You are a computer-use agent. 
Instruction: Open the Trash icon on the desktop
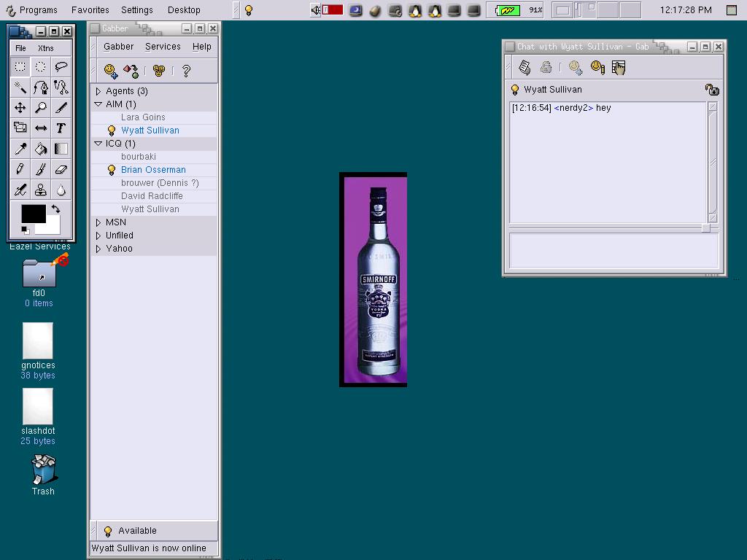(44, 475)
